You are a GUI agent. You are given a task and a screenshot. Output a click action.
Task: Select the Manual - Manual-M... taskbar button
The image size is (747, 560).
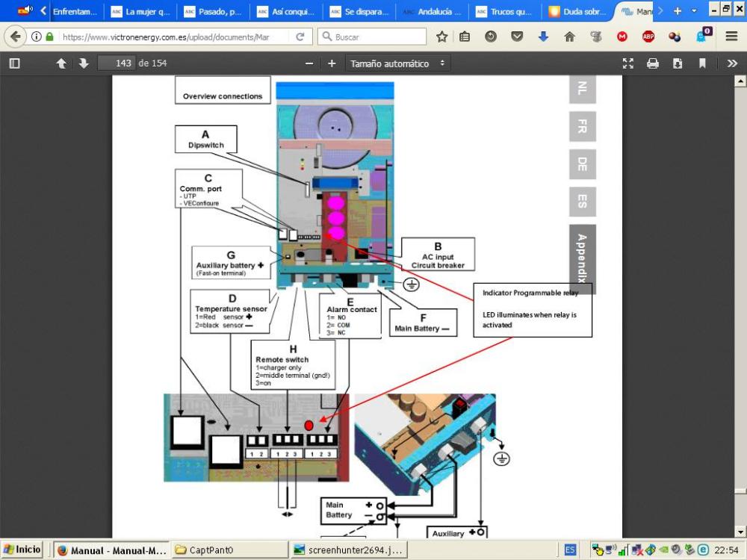(111, 550)
